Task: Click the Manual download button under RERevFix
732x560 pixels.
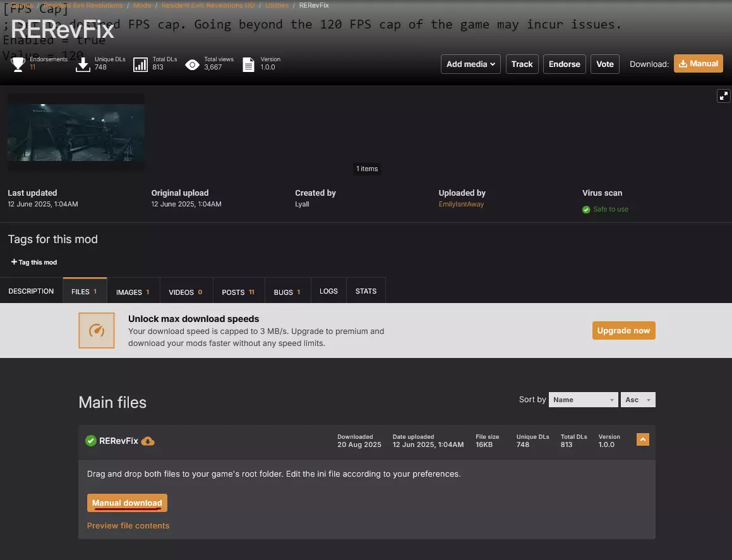Action: [x=127, y=503]
